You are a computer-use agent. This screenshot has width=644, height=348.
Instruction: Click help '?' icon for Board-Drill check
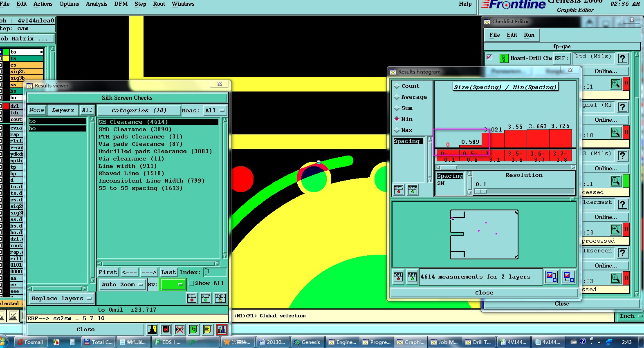(622, 58)
